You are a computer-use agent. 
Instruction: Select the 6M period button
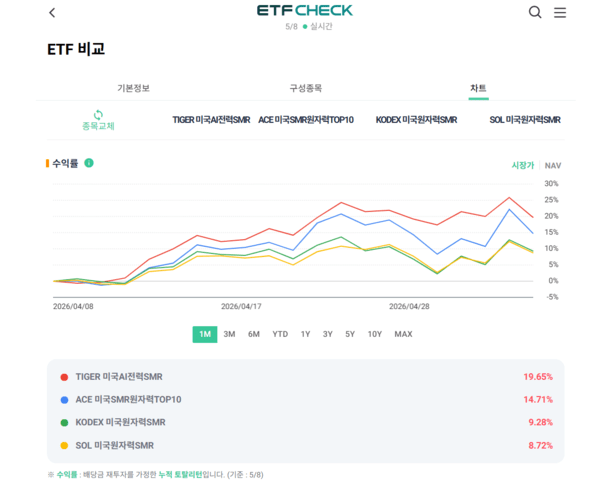tap(254, 334)
